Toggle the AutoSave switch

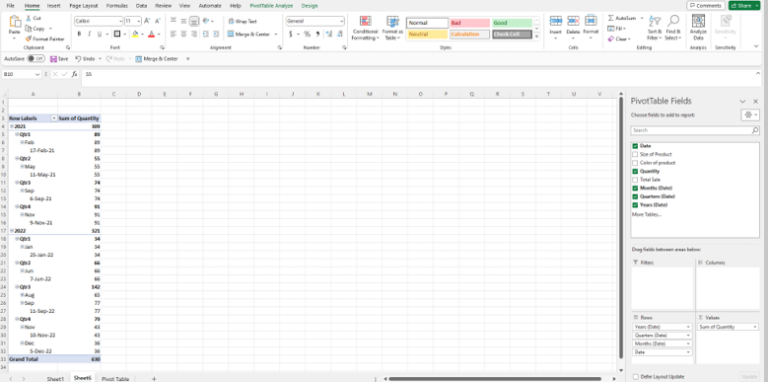pos(36,58)
